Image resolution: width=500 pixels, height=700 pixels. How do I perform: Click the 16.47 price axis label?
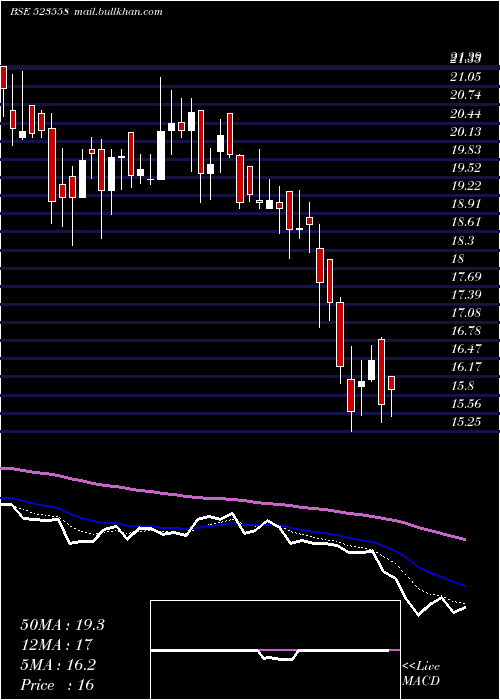(466, 349)
